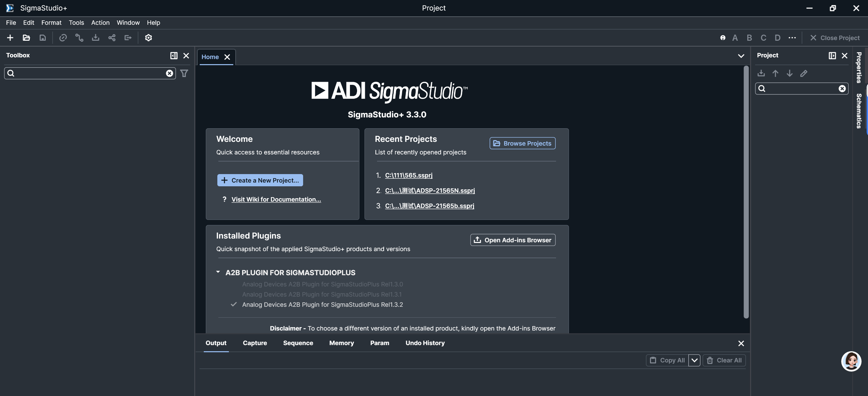Click the share nodes icon in toolbar
The width and height of the screenshot is (868, 396).
coord(112,38)
